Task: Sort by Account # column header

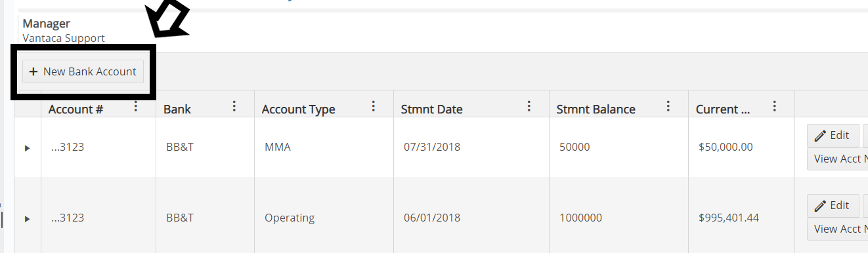Action: point(76,109)
